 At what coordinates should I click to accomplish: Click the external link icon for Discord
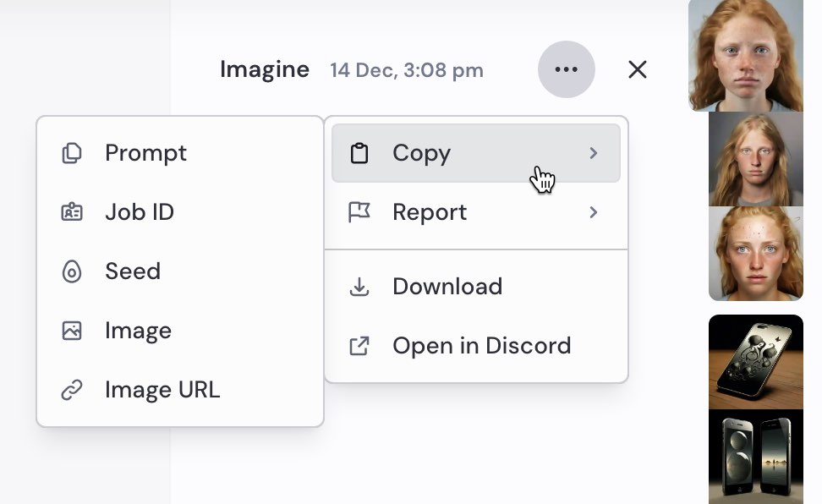[x=359, y=346]
